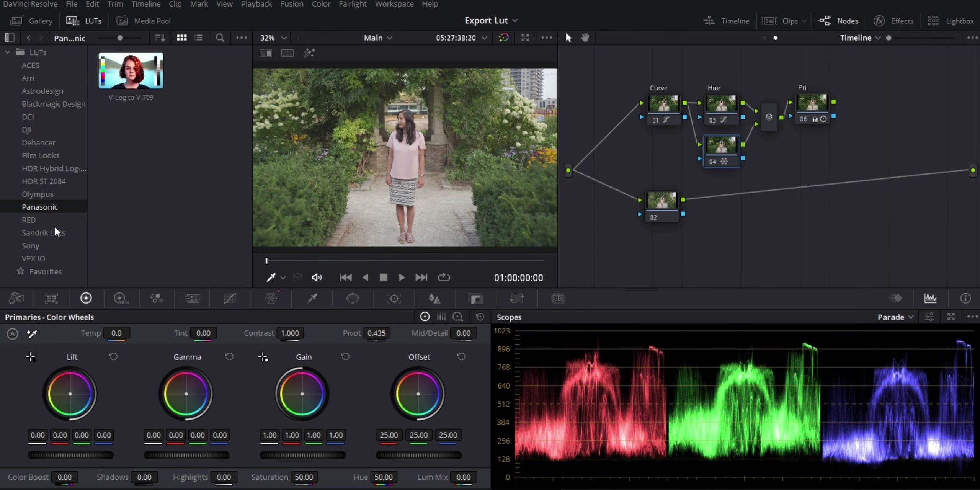The height and width of the screenshot is (490, 980).
Task: Open the Curves palette icon
Action: click(230, 298)
